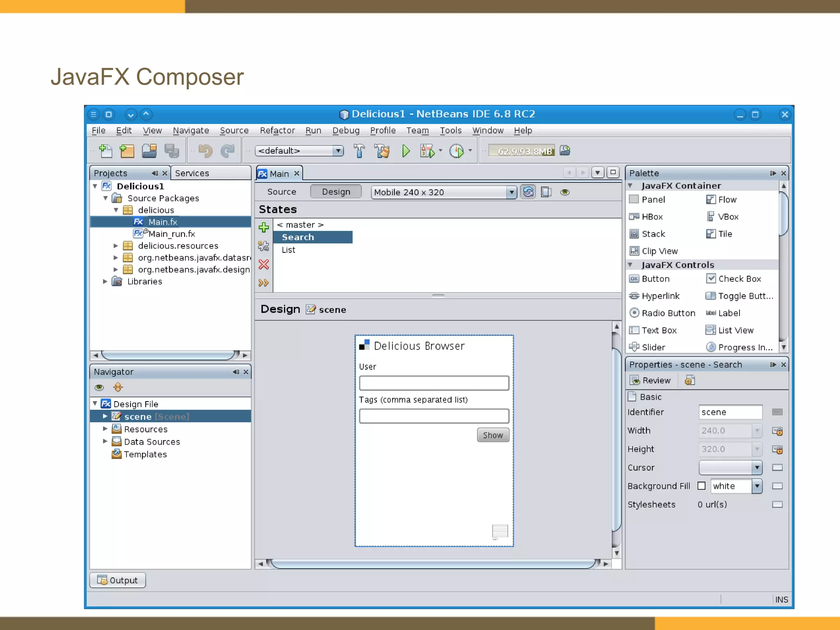This screenshot has height=630, width=840.
Task: Toggle preview eye icon in design toolbar
Action: coord(565,192)
